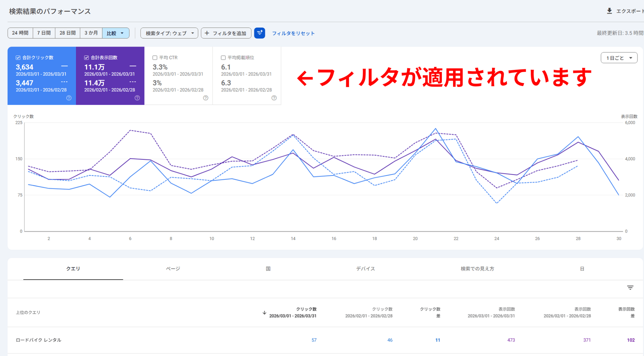Screen dimensions: 644x356
Task: Open the 検索タイプ: ウェブ dropdown
Action: pyautogui.click(x=169, y=33)
